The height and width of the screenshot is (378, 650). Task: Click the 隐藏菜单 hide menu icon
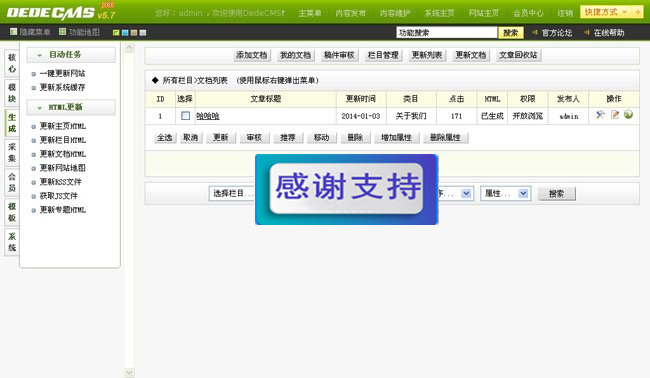pyautogui.click(x=14, y=32)
